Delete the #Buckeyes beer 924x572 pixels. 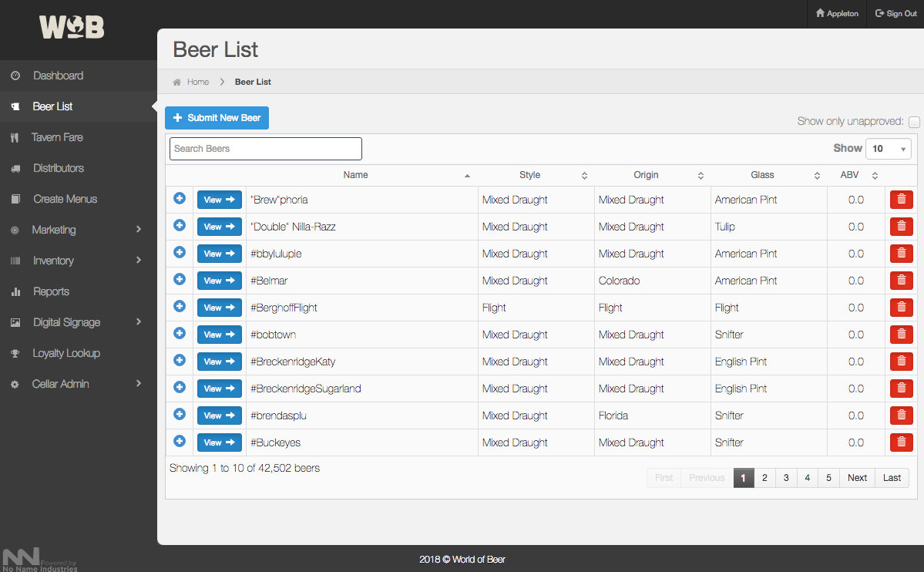click(901, 442)
